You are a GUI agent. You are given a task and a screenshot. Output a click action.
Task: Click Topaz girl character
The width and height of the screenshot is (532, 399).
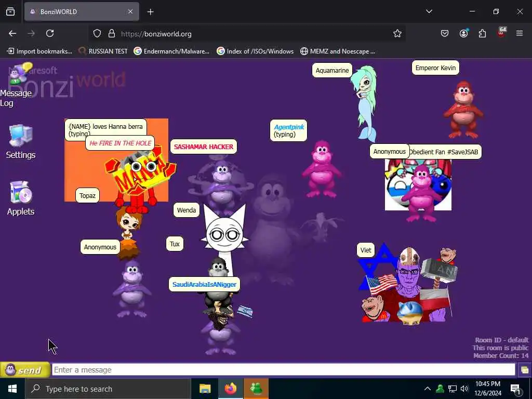coord(128,233)
